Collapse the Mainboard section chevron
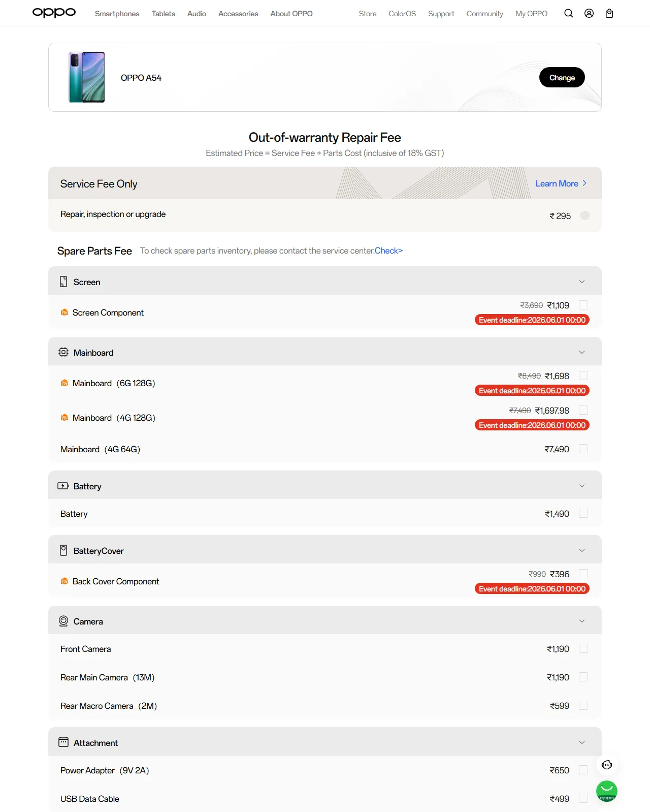 click(x=582, y=352)
